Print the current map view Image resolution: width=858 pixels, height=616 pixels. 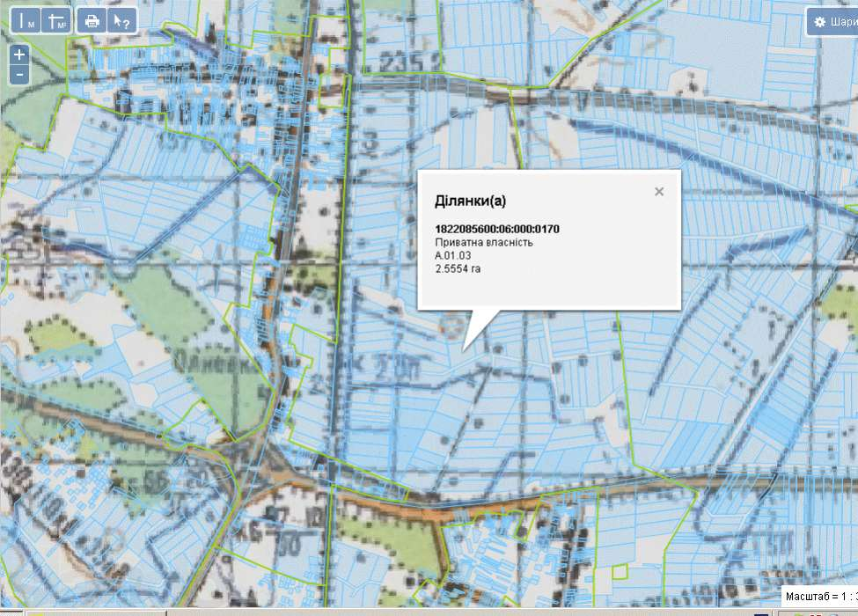coord(92,22)
